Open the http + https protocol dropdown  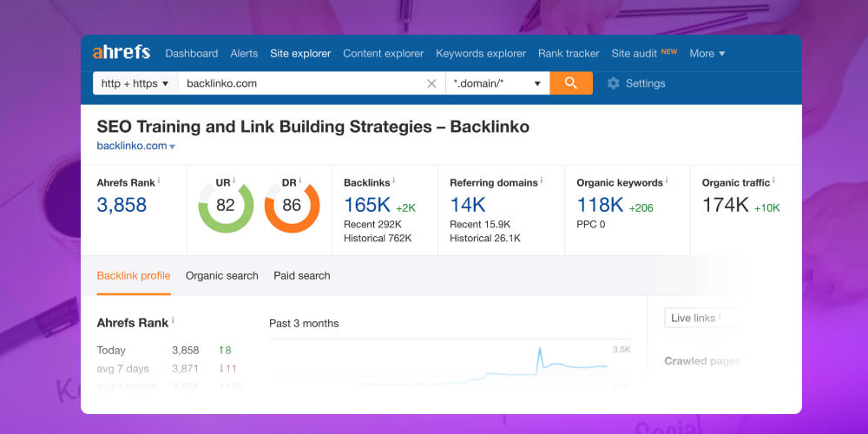pyautogui.click(x=135, y=83)
